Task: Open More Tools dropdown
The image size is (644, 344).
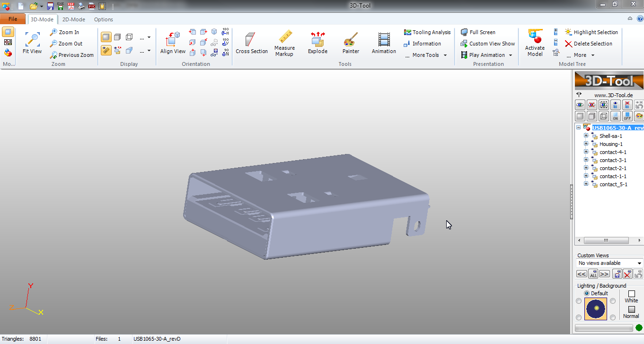Action: (x=426, y=55)
